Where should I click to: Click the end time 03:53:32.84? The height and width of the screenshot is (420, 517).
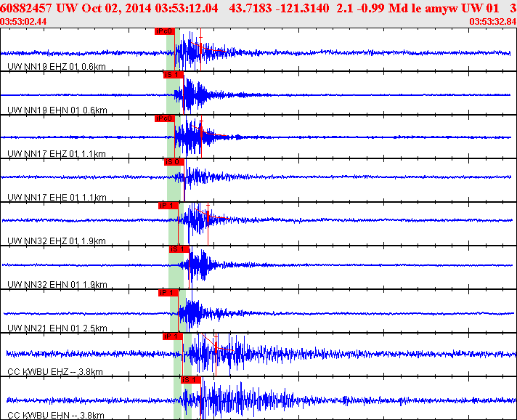[x=493, y=22]
